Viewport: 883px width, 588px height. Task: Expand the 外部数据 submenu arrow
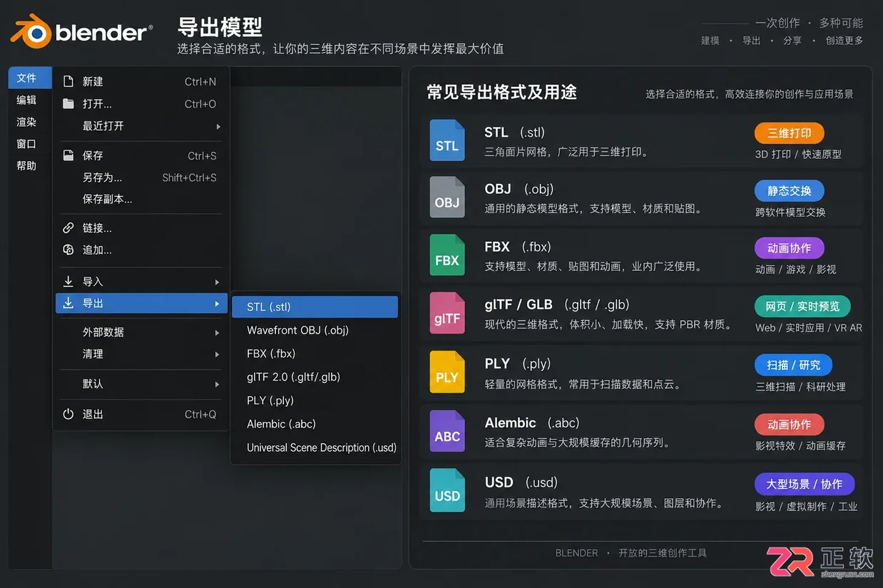[217, 332]
